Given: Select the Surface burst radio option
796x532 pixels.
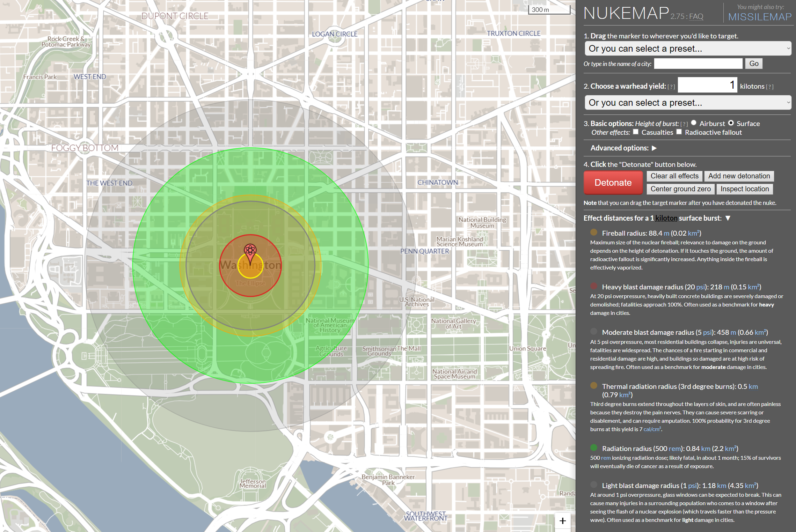Looking at the screenshot, I should coord(731,123).
